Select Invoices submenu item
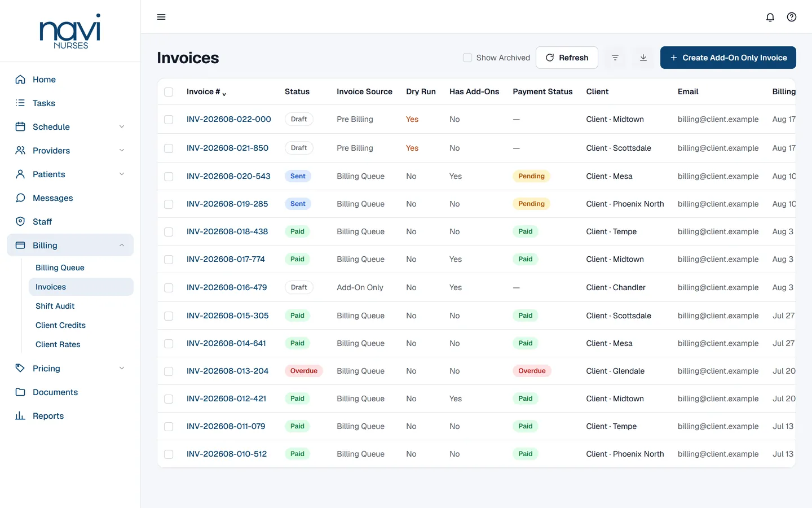The image size is (812, 508). pos(81,287)
